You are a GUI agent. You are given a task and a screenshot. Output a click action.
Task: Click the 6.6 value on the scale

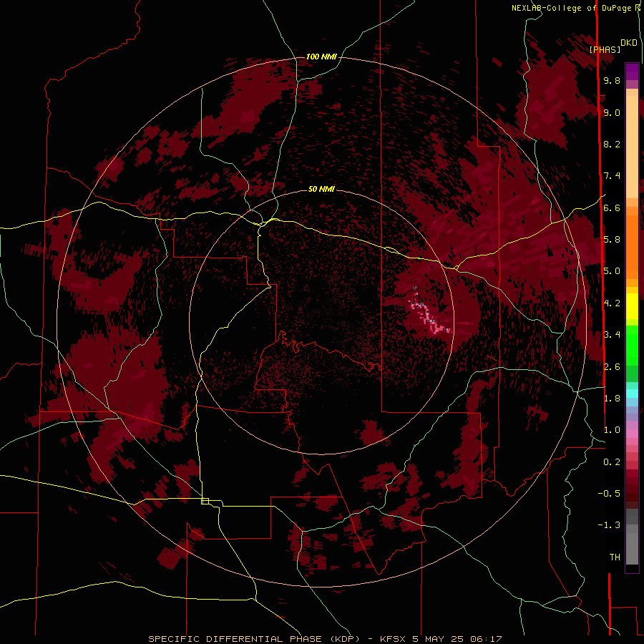point(612,208)
